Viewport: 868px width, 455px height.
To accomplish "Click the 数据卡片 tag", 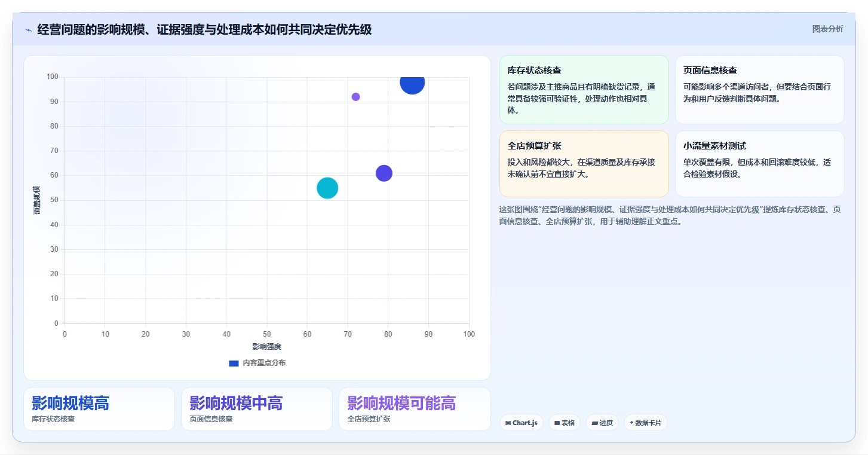I will point(645,423).
